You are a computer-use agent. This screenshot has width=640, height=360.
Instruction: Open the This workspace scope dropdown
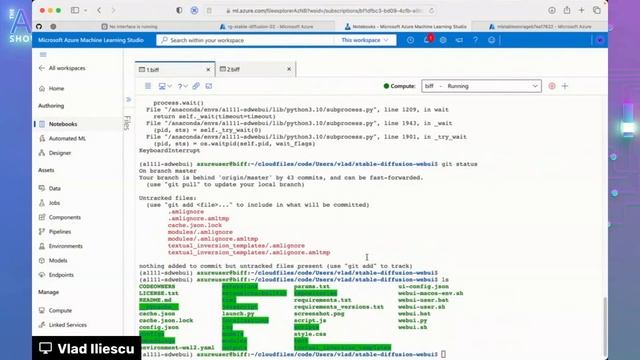click(x=364, y=40)
